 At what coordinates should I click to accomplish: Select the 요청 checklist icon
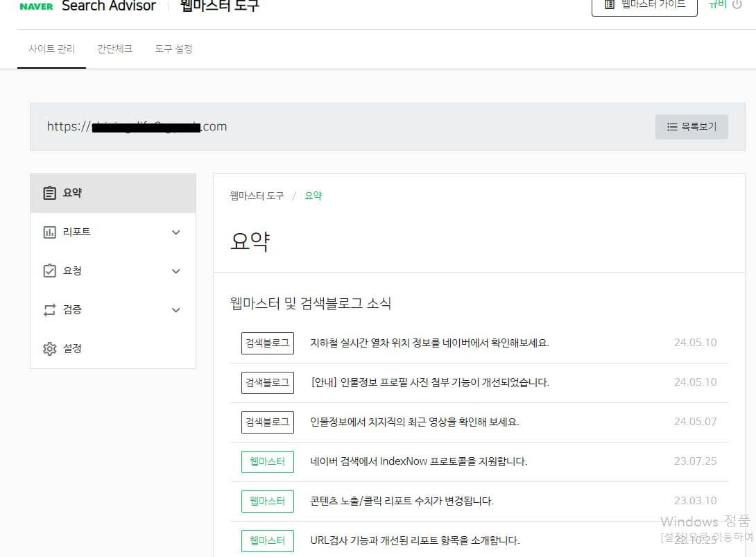pyautogui.click(x=49, y=271)
